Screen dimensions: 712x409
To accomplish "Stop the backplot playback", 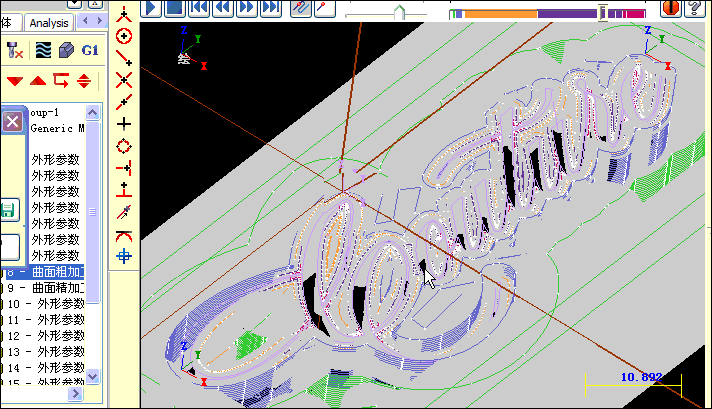I will (174, 8).
